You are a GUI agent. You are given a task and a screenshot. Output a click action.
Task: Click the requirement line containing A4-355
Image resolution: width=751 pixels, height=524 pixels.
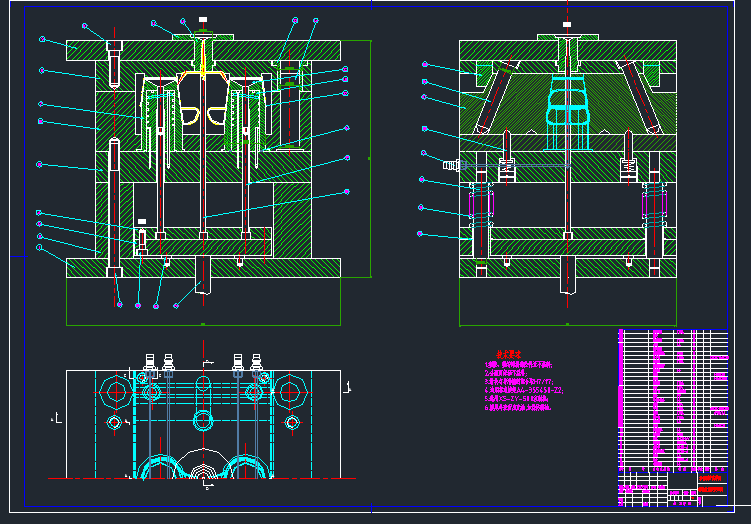point(524,390)
